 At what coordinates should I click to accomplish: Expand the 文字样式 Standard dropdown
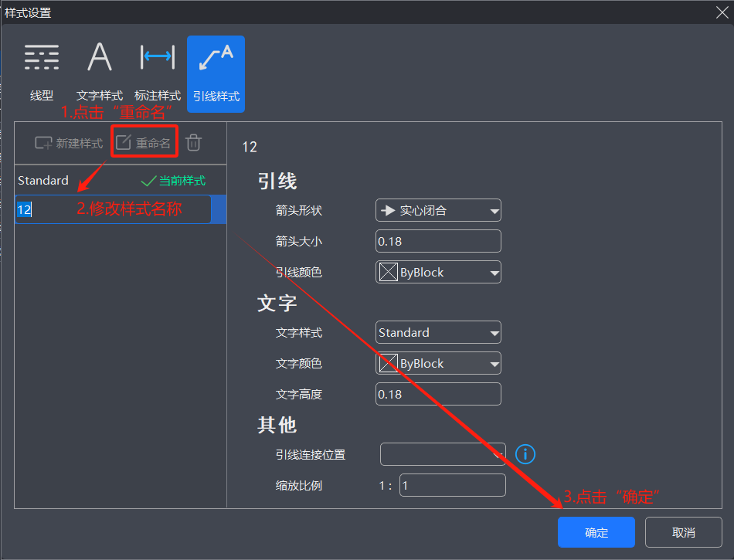[438, 333]
